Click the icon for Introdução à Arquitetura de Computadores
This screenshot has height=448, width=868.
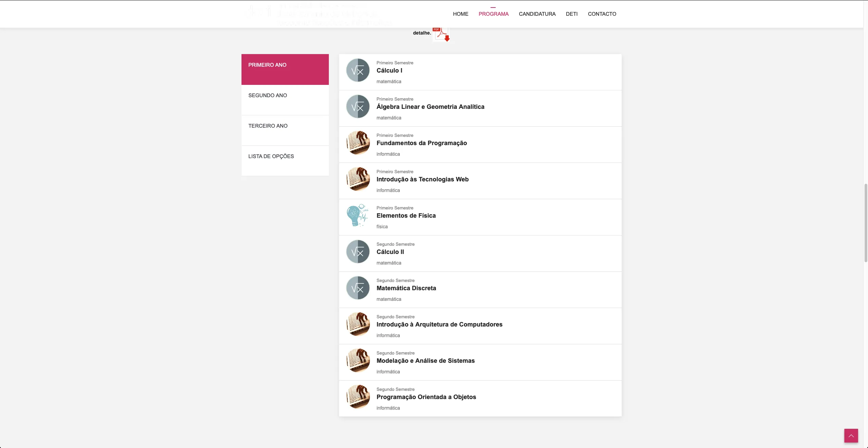358,324
